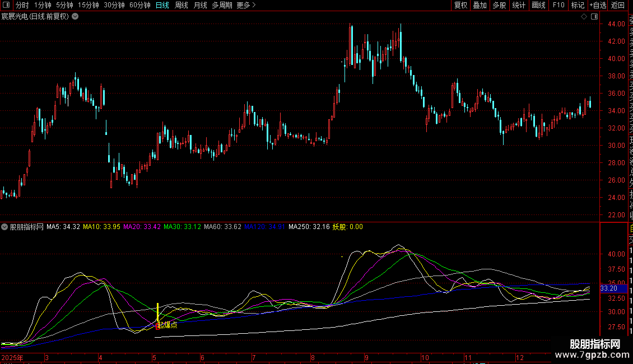Click the 返回 back button
Image resolution: width=633 pixels, height=364 pixels.
[618, 6]
